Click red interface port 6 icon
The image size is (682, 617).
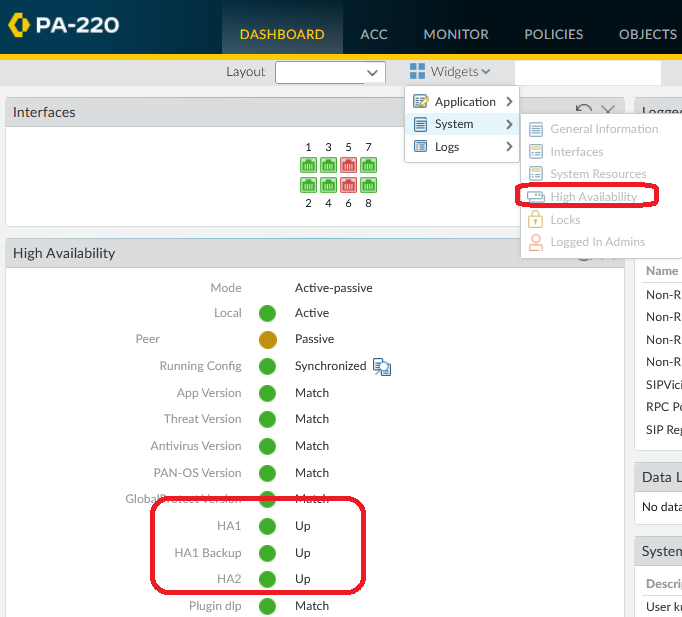click(x=348, y=185)
